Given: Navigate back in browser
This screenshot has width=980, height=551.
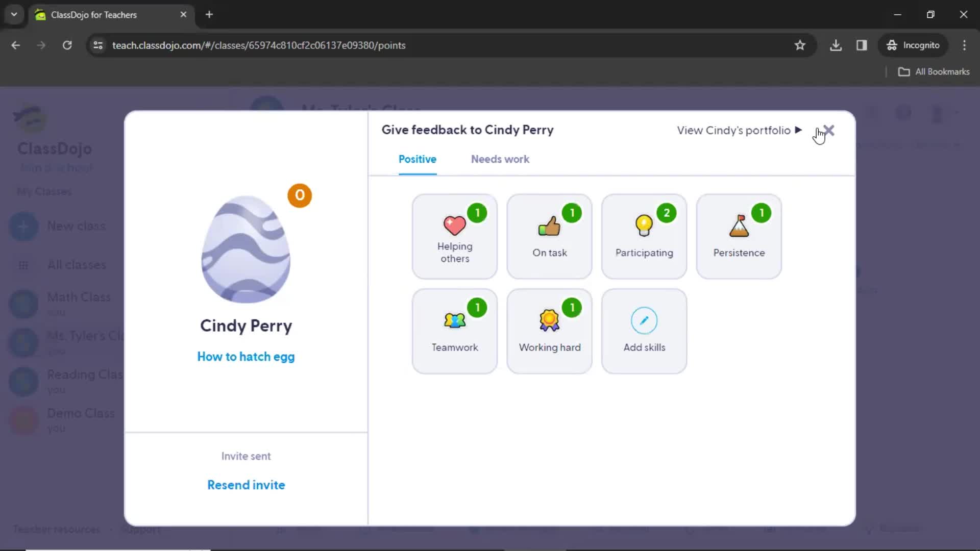Looking at the screenshot, I should click(x=15, y=45).
